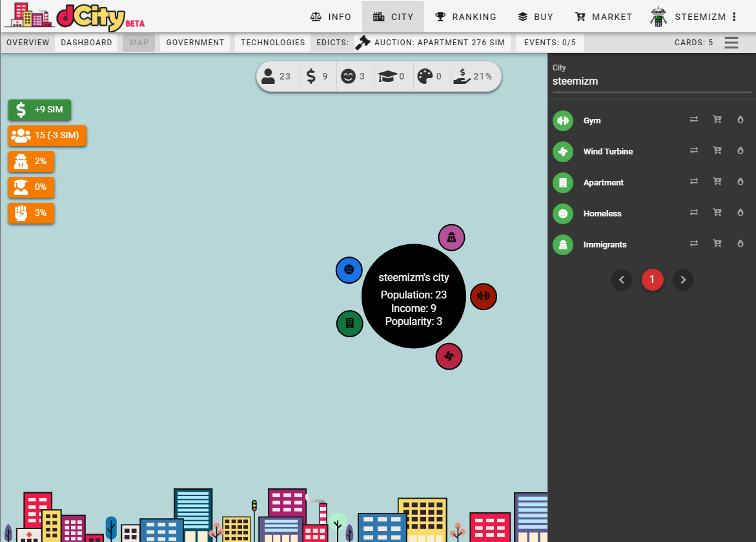The width and height of the screenshot is (756, 542).
Task: Open the Market tab
Action: (604, 17)
